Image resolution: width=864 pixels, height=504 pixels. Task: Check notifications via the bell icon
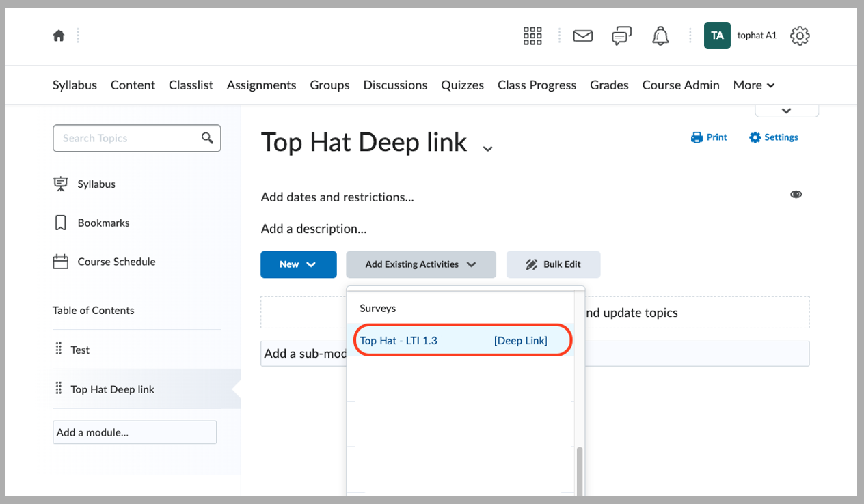point(660,35)
